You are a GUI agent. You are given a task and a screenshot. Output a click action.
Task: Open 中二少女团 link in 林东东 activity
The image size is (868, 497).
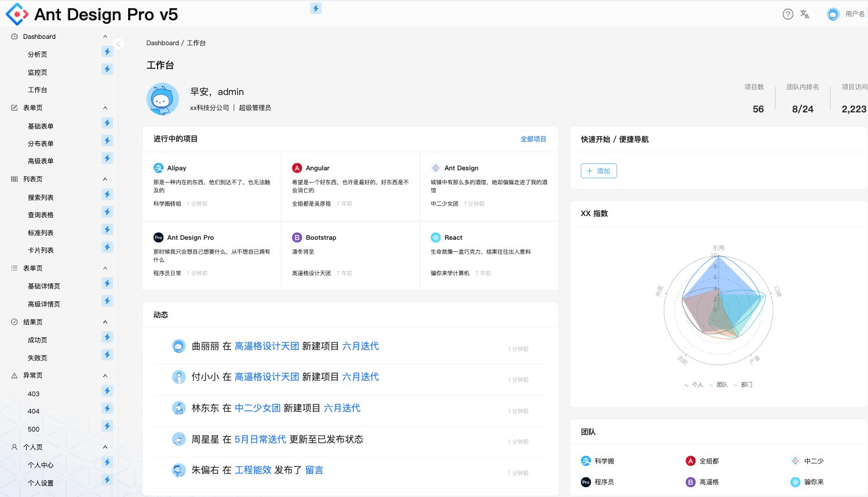pyautogui.click(x=258, y=408)
